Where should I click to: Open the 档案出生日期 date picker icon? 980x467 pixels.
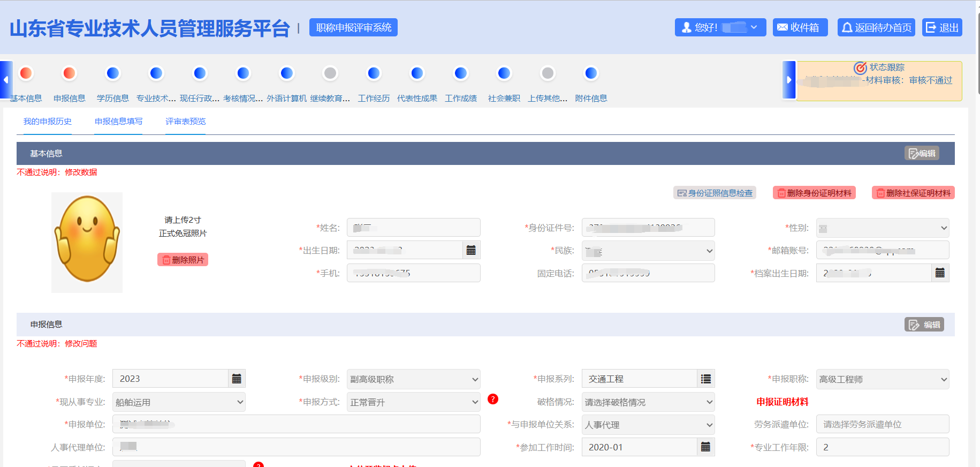pyautogui.click(x=940, y=273)
